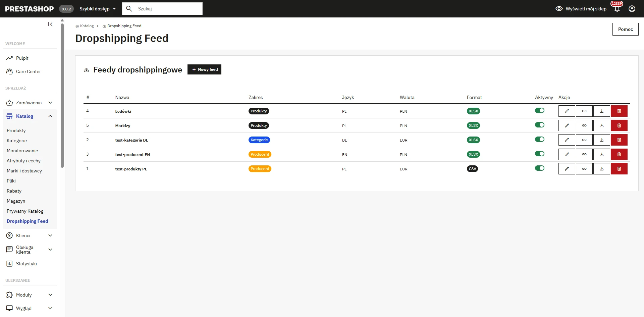This screenshot has height=317, width=644.
Task: Click the search magnifier icon
Action: click(129, 9)
